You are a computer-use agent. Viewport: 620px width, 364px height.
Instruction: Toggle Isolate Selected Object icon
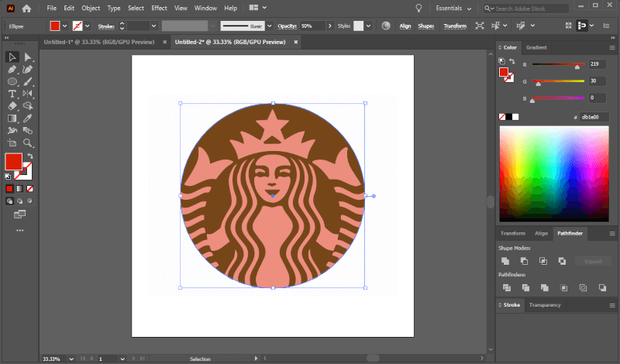tap(480, 26)
